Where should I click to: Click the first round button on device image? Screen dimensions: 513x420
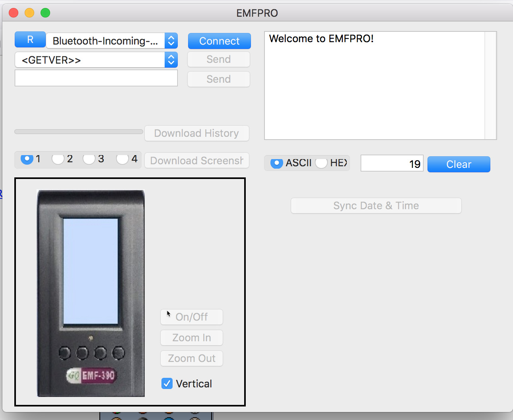tap(65, 353)
